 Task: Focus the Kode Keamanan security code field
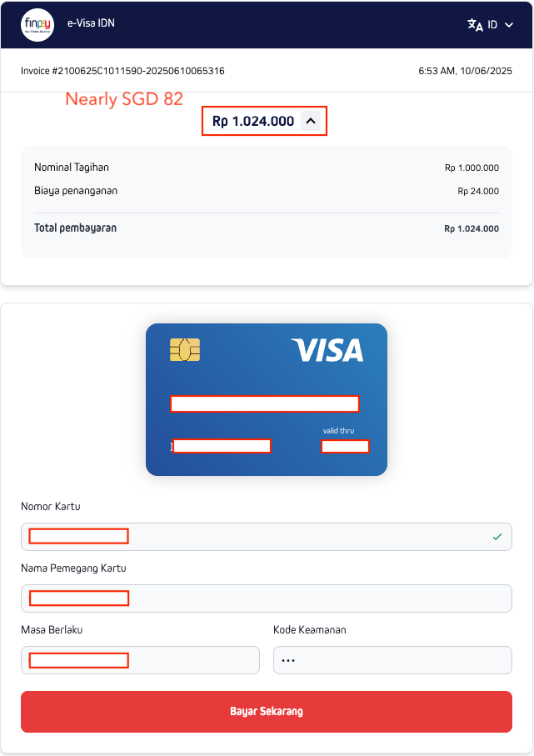click(x=392, y=660)
